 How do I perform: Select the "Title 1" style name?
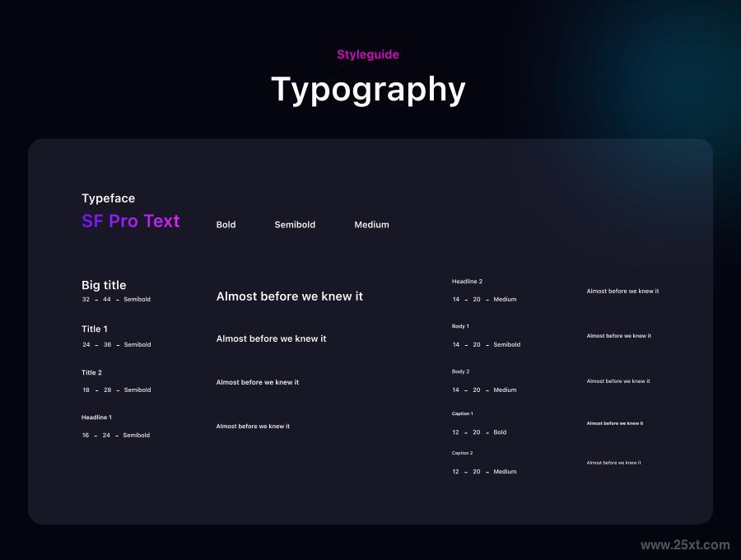click(95, 329)
